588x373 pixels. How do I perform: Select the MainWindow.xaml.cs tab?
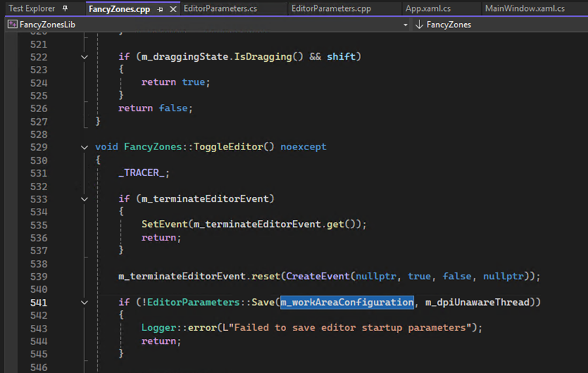(524, 9)
